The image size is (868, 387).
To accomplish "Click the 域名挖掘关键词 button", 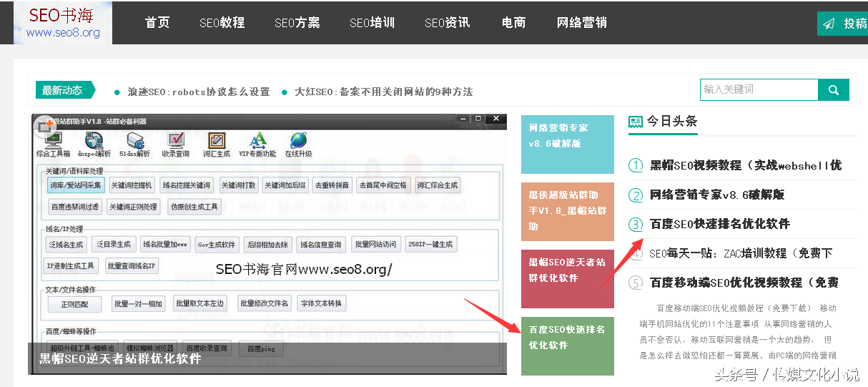I will point(186,185).
